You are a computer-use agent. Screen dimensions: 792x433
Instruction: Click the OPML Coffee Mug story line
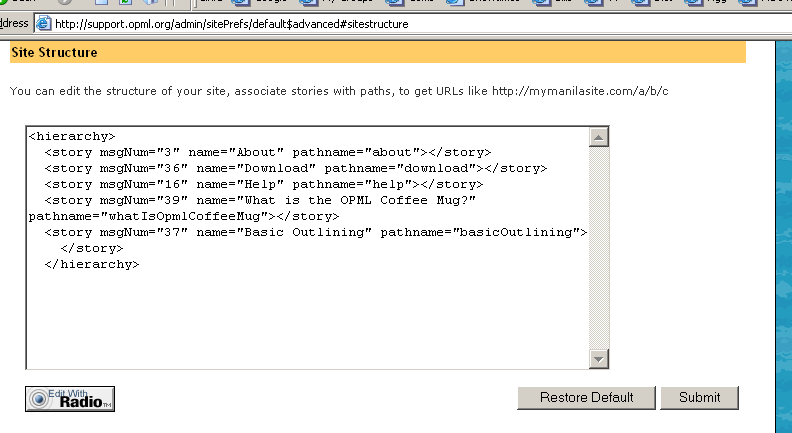[x=259, y=200]
